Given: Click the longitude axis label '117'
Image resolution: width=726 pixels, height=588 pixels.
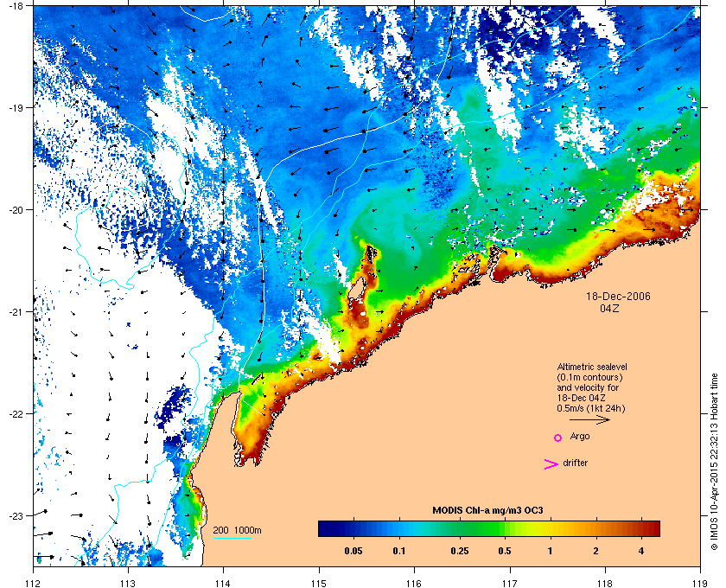Looking at the screenshot, I should pyautogui.click(x=510, y=583).
